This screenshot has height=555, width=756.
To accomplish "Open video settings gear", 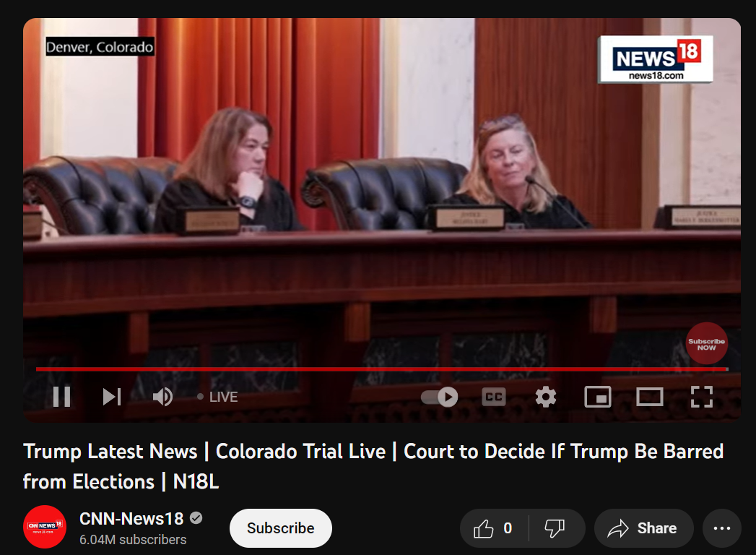I will [546, 397].
